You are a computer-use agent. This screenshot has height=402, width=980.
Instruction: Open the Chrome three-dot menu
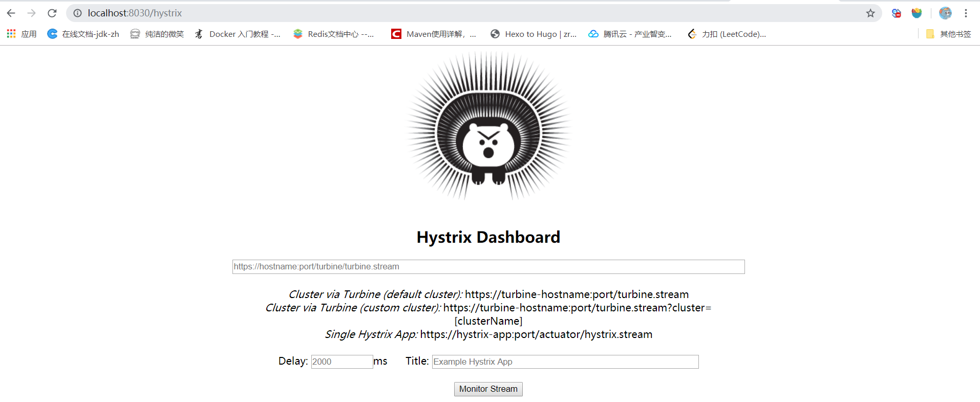[x=966, y=13]
